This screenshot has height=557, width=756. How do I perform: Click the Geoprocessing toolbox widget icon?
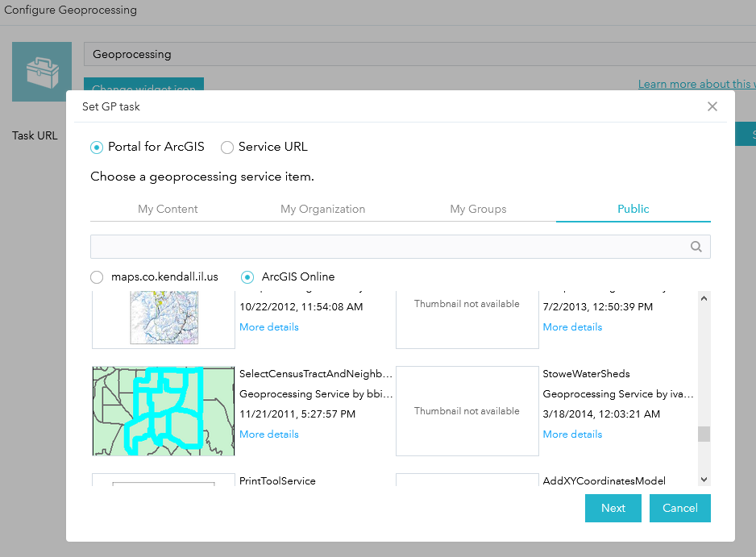tap(42, 71)
